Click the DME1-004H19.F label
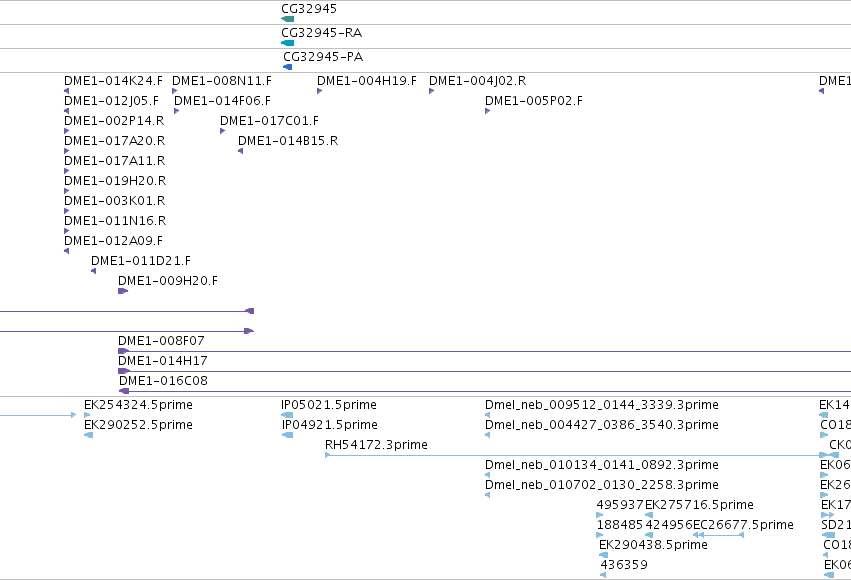This screenshot has height=580, width=851. pyautogui.click(x=367, y=81)
